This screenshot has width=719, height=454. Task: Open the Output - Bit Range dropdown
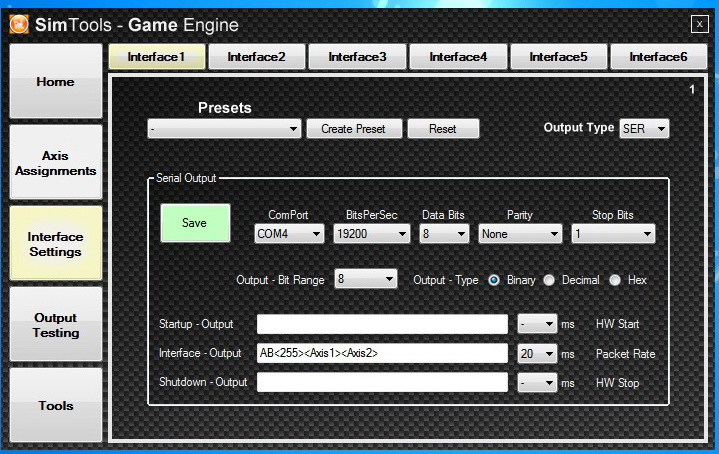point(365,279)
